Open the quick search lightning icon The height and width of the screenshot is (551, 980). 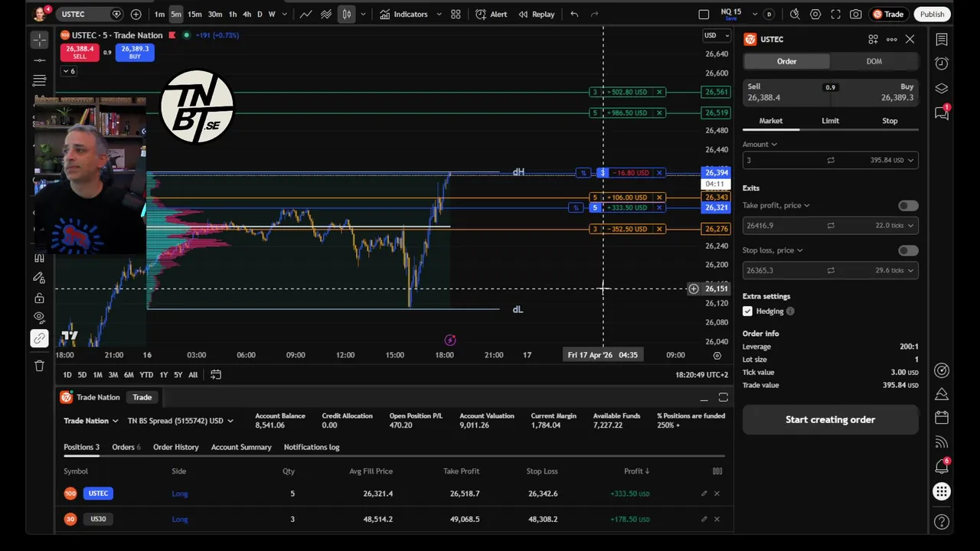[795, 14]
